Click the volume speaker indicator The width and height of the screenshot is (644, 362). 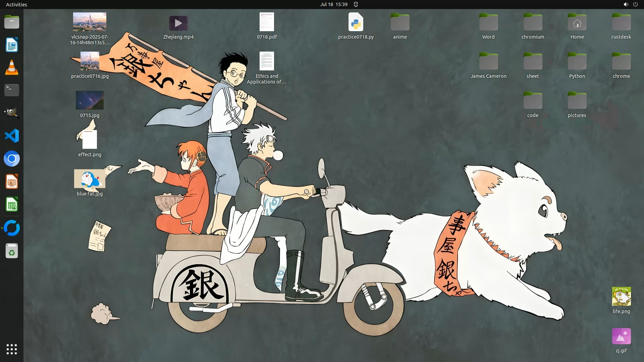[x=626, y=4]
